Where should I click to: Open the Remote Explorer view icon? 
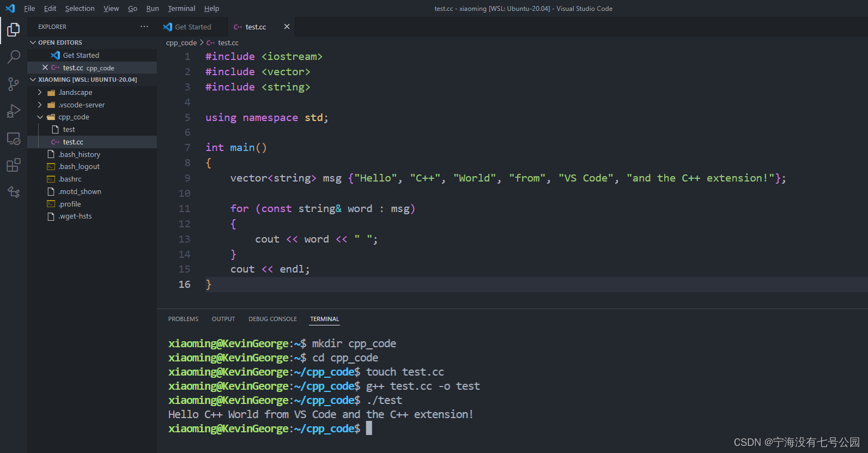(14, 138)
